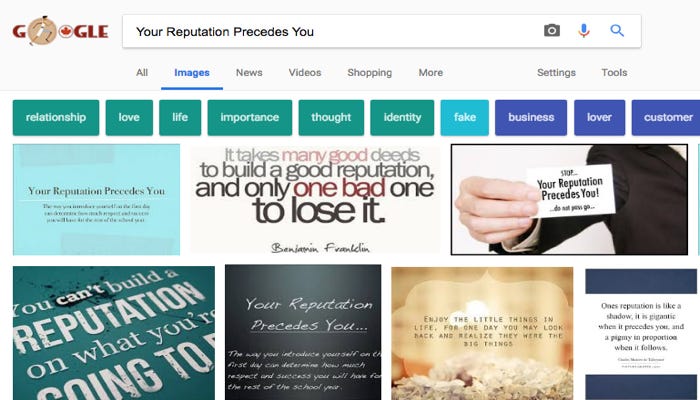Image resolution: width=700 pixels, height=400 pixels.
Task: Click the blue magnifying glass search icon
Action: pos(617,30)
